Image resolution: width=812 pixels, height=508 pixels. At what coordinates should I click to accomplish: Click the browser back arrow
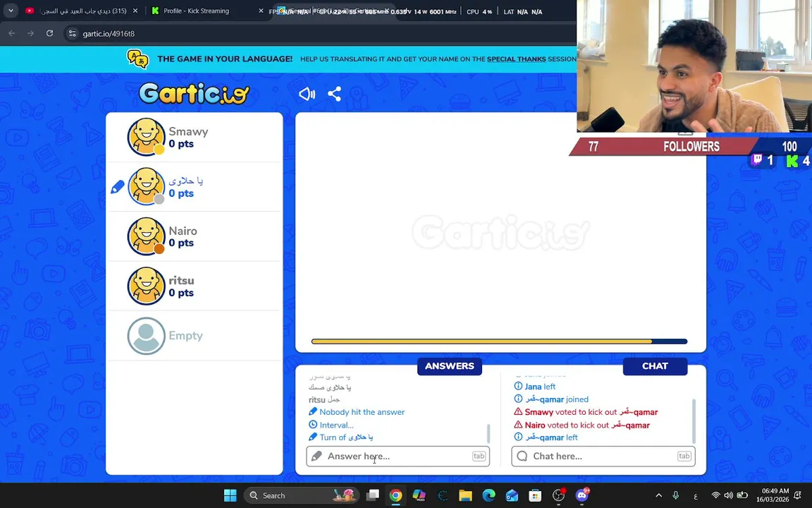pyautogui.click(x=12, y=33)
